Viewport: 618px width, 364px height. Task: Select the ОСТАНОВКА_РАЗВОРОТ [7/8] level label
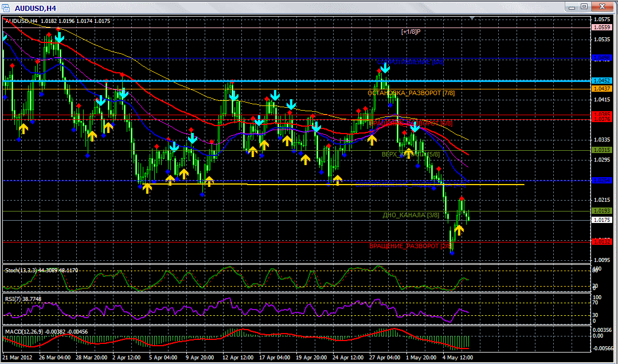coord(411,93)
